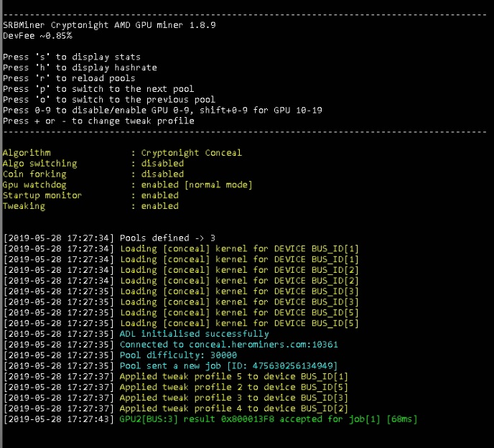Viewport: 494px width, 448px height.
Task: Click the "'h' to display hashrate" hint line
Action: click(x=80, y=67)
